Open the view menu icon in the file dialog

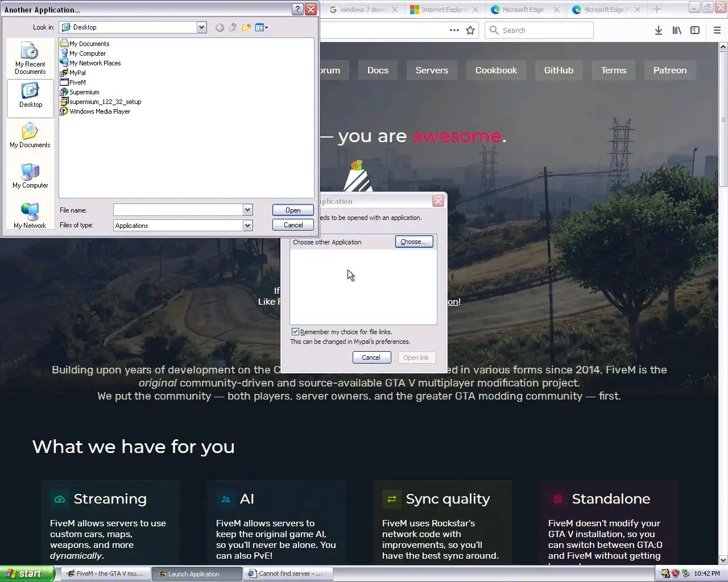coord(262,27)
